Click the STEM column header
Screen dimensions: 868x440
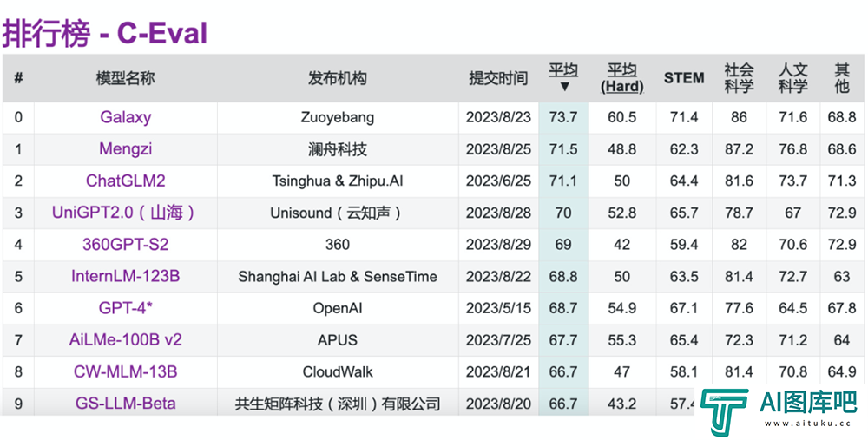tap(684, 78)
